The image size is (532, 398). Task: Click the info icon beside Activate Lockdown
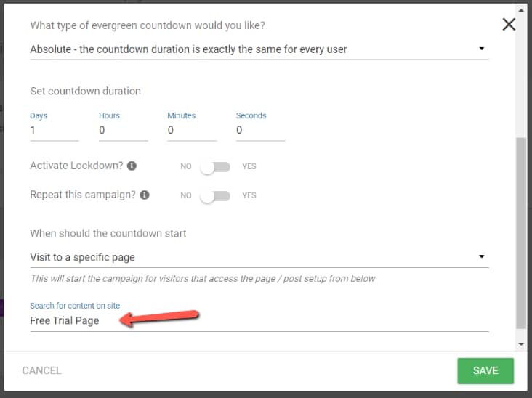pos(132,166)
